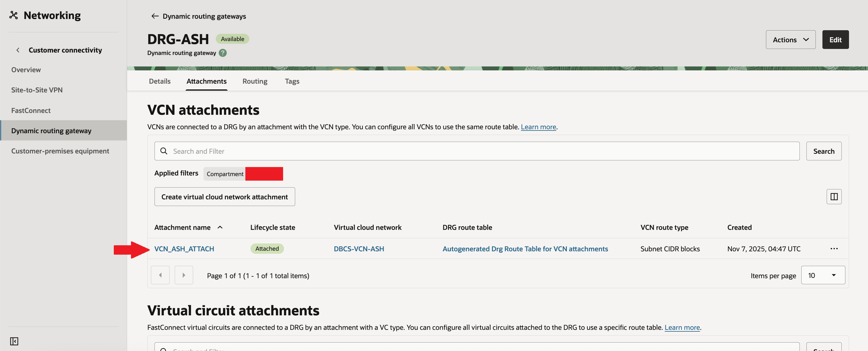The image size is (868, 351).
Task: Collapse Customer connectivity back chevron
Action: pyautogui.click(x=18, y=50)
